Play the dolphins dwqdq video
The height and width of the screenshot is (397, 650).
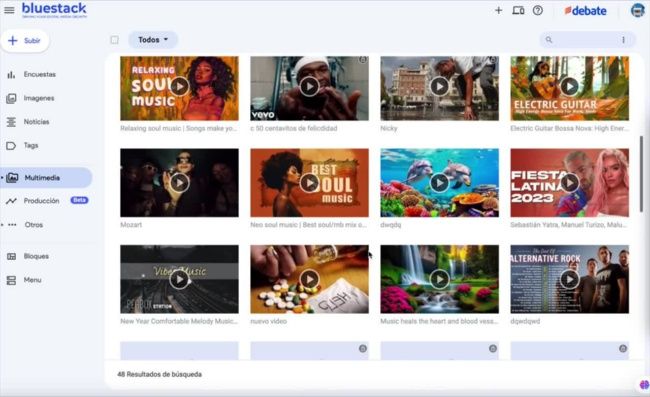pos(439,183)
